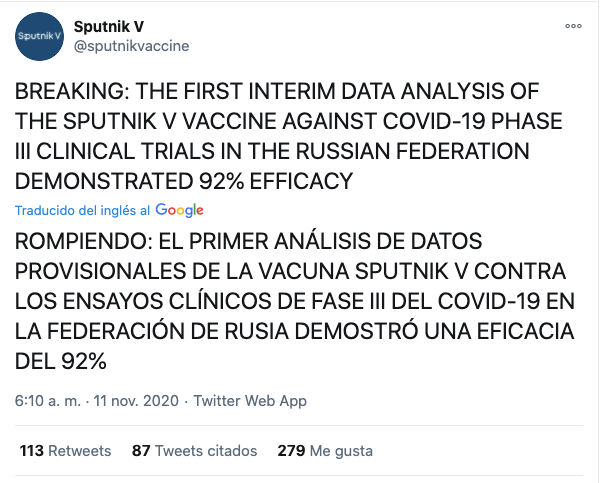View the 87 Tweets citados list
Screen dimensions: 604x483
pos(195,451)
